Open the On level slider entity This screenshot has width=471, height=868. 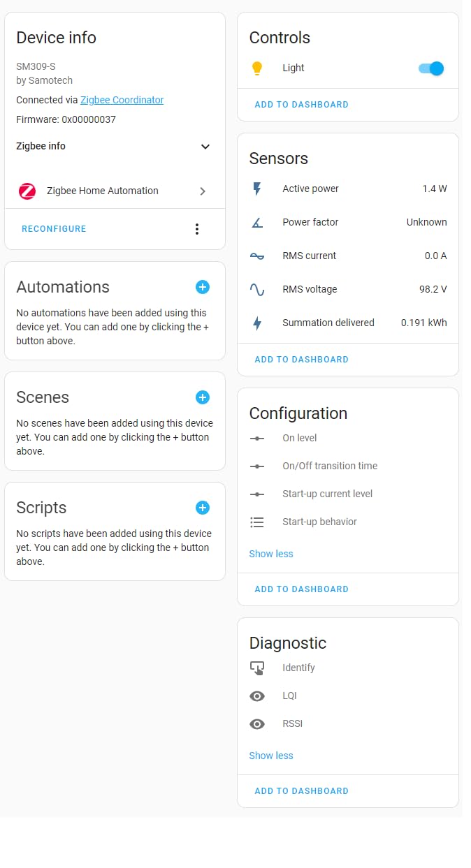click(x=299, y=438)
